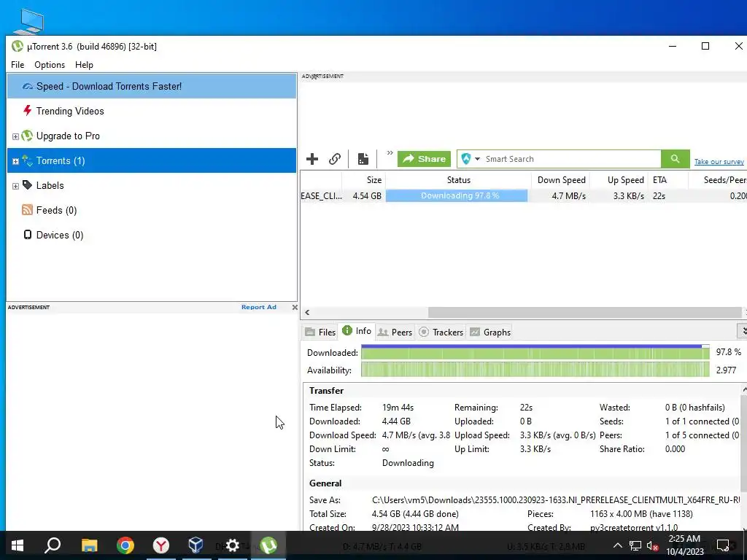Open the Windows Start menu

click(18, 545)
